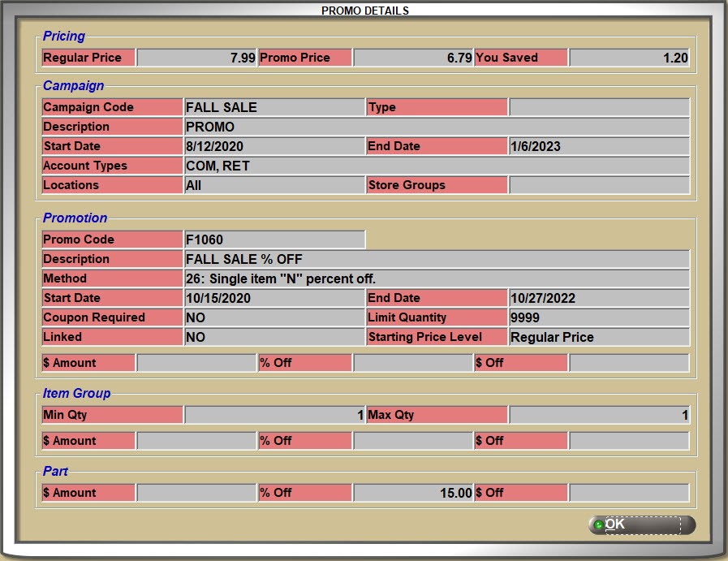This screenshot has width=728, height=561.
Task: Select promotion End Date 10/27/2022
Action: (x=599, y=298)
